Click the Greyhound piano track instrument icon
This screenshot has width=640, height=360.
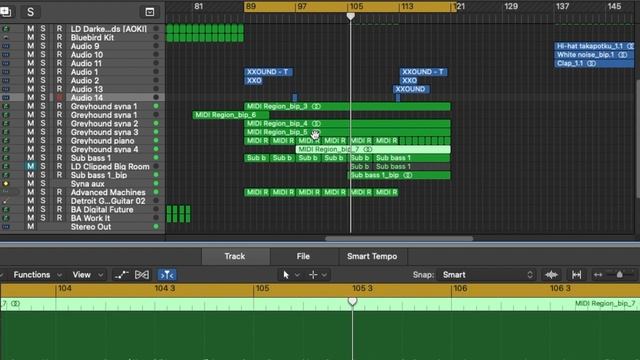[6, 141]
